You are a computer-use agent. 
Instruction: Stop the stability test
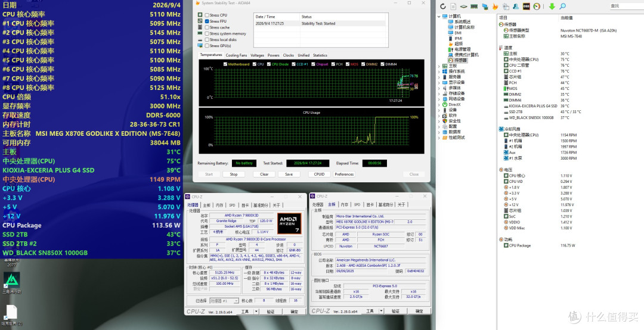coord(234,174)
